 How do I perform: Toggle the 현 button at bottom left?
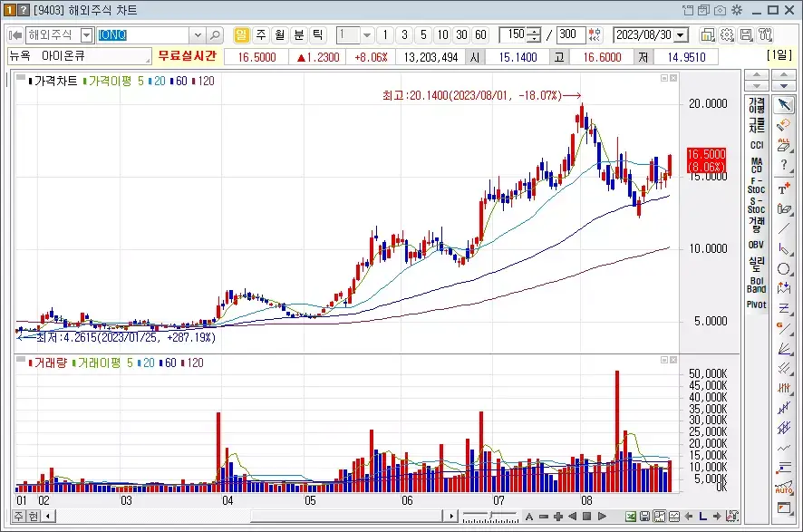pos(33,516)
